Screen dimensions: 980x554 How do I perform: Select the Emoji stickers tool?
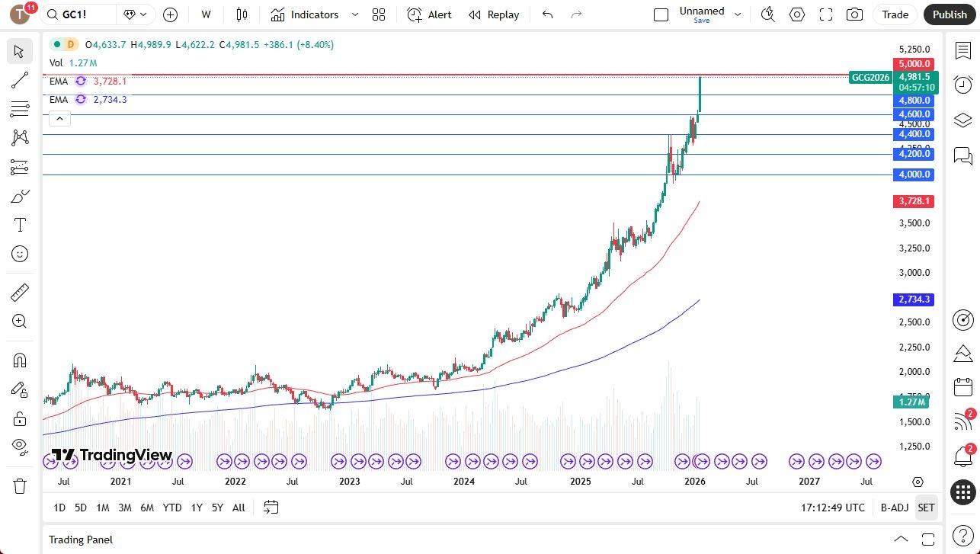[19, 253]
